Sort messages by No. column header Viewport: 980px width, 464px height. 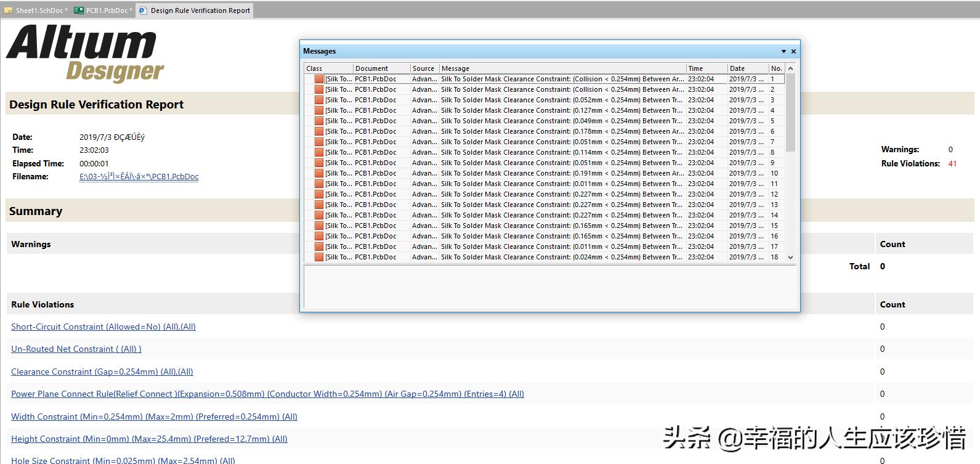click(777, 68)
